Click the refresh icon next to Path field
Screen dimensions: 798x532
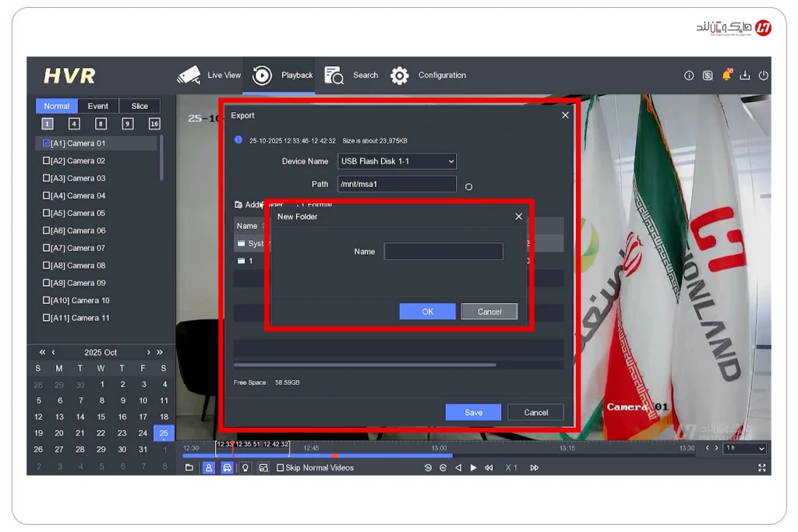point(468,185)
